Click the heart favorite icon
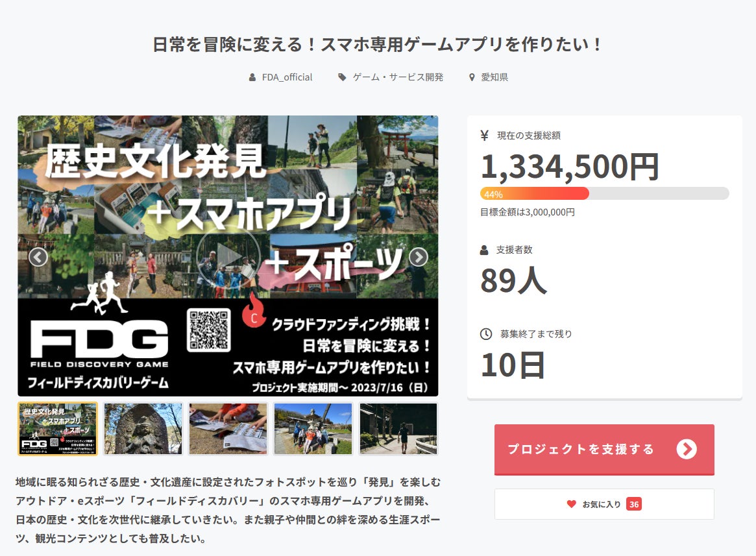The height and width of the screenshot is (556, 756). pyautogui.click(x=571, y=504)
